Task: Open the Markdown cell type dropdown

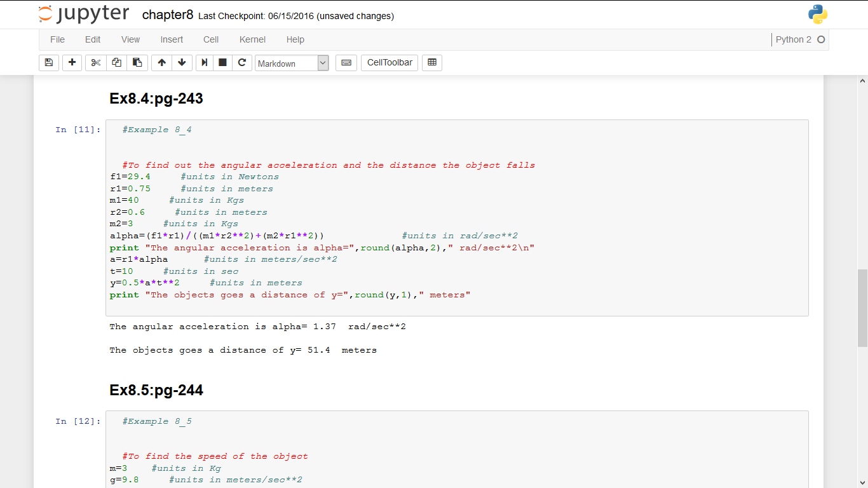Action: coord(292,64)
